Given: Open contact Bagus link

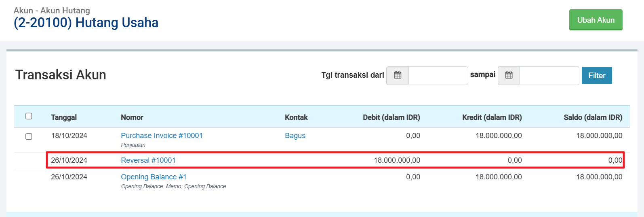Looking at the screenshot, I should pos(295,136).
